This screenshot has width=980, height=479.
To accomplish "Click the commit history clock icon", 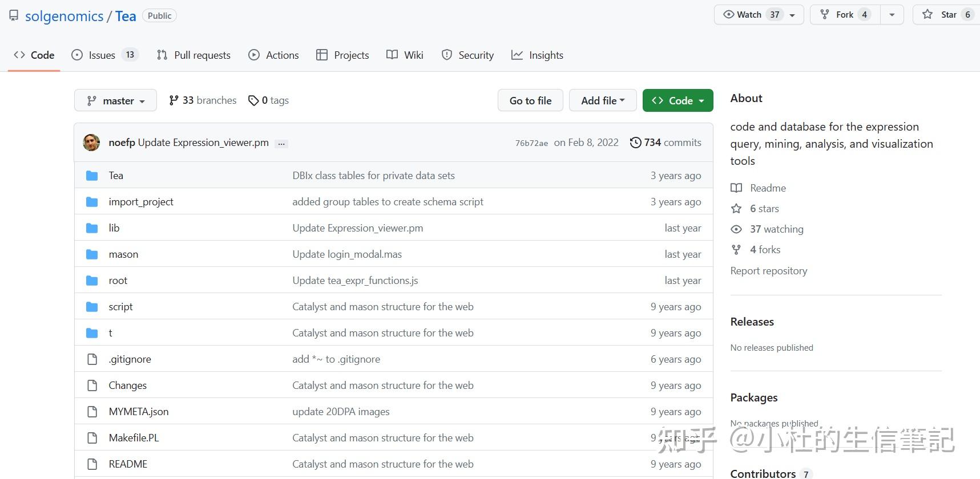I will tap(635, 143).
